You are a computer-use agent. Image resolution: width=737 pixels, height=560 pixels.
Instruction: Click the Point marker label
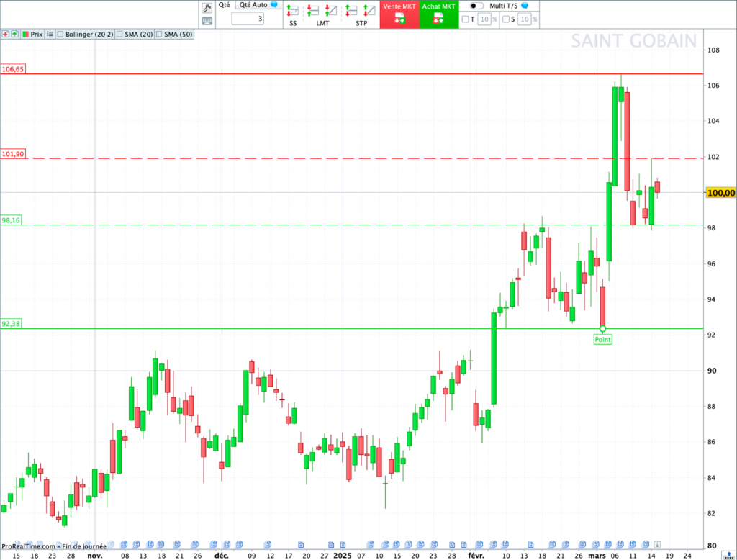602,339
